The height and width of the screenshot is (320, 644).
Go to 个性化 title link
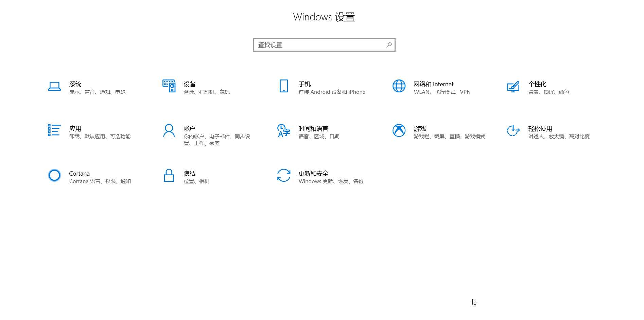coord(537,84)
